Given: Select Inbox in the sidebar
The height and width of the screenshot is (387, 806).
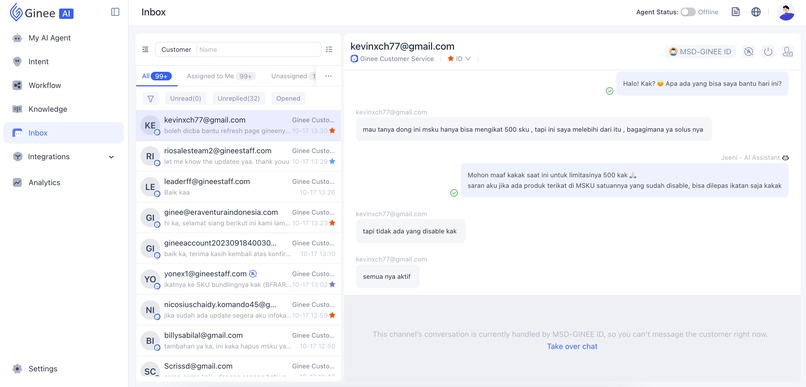Looking at the screenshot, I should (x=63, y=133).
